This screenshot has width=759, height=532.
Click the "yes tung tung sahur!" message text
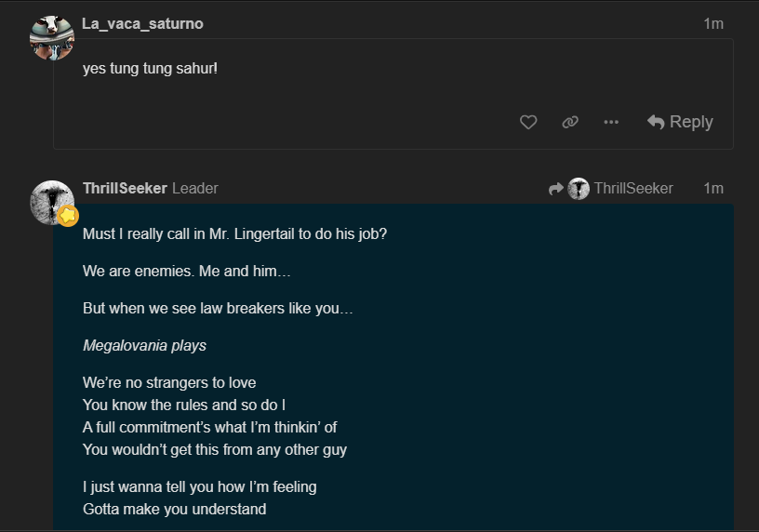click(x=150, y=68)
